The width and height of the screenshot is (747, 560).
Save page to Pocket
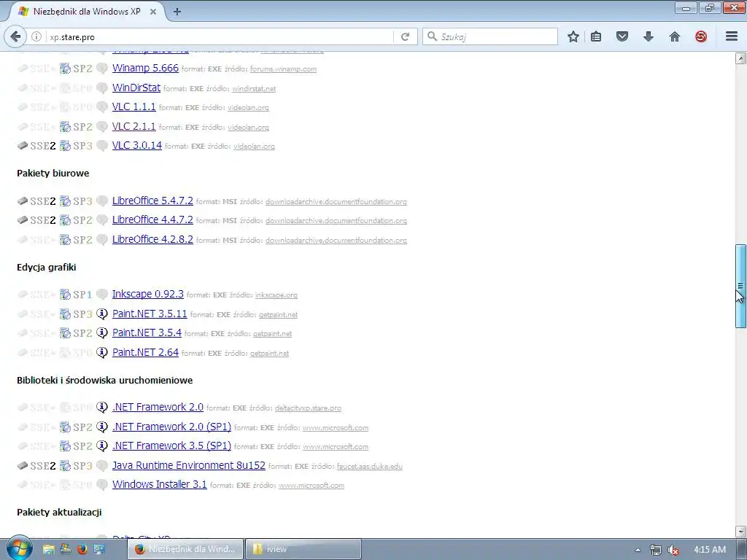coord(622,36)
